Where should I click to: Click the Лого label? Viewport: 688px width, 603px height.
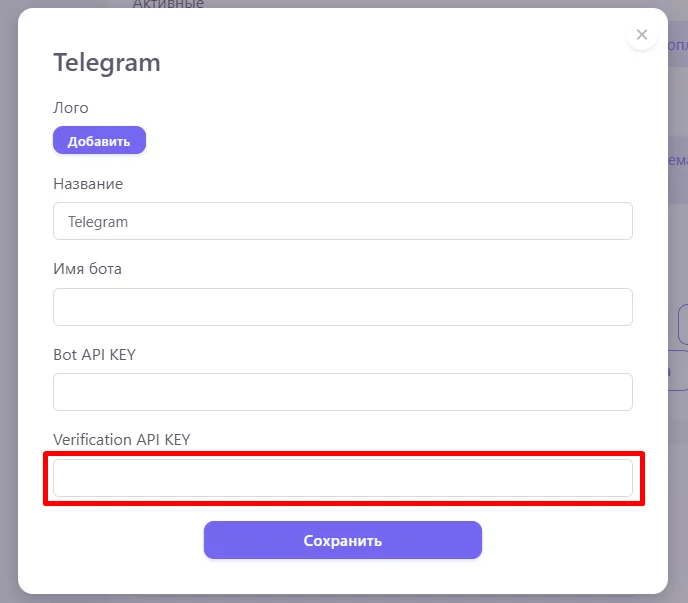coord(71,108)
